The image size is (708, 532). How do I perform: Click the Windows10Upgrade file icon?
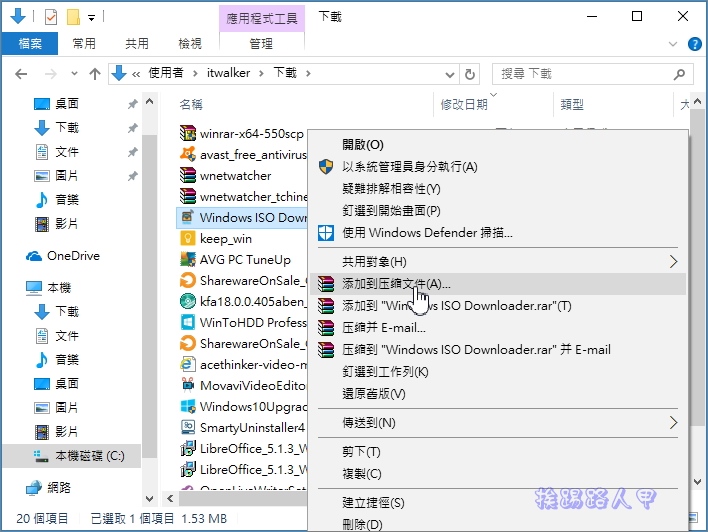point(187,406)
